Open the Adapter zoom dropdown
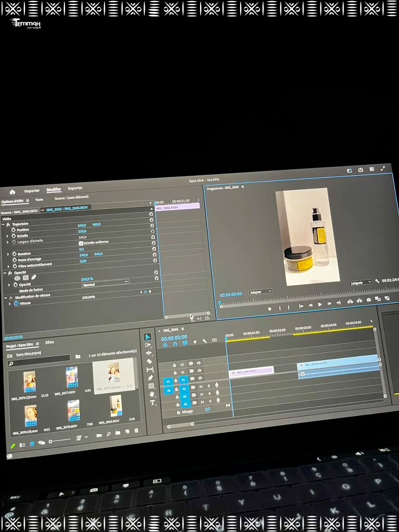Image resolution: width=399 pixels, height=532 pixels. tap(261, 292)
